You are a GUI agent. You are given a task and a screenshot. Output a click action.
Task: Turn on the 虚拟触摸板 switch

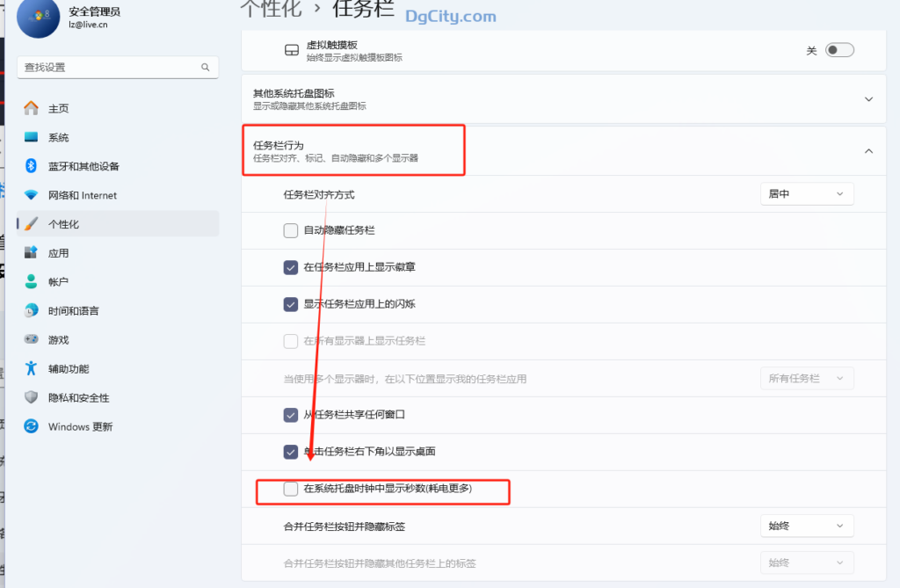pyautogui.click(x=839, y=50)
